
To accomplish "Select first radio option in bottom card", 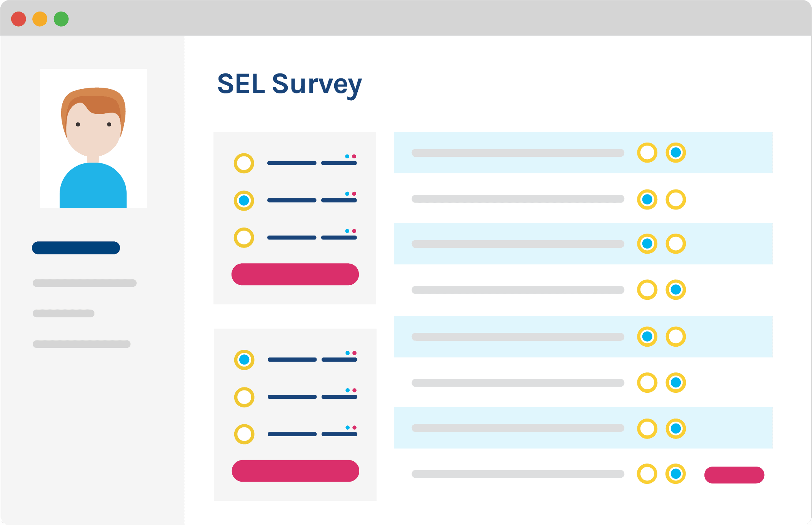I will (x=244, y=360).
